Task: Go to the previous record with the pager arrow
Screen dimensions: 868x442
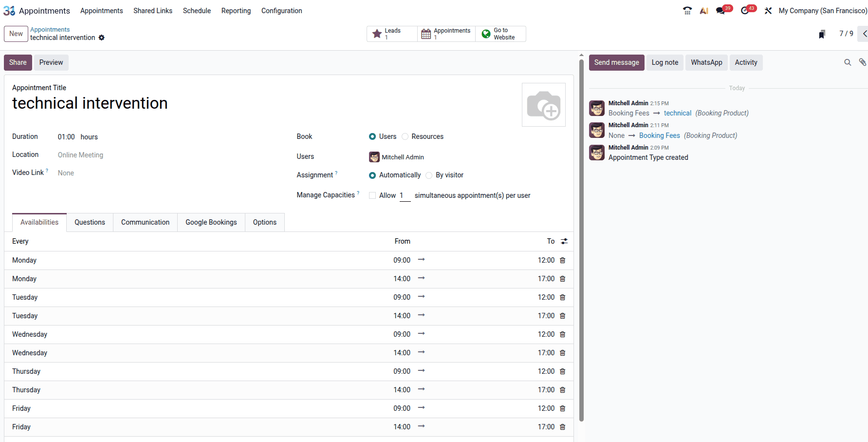Action: tap(864, 34)
